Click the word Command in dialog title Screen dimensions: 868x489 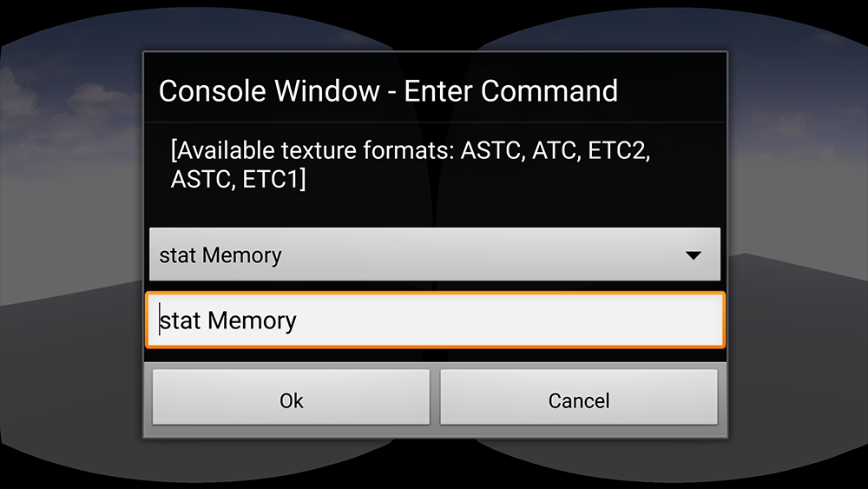549,91
